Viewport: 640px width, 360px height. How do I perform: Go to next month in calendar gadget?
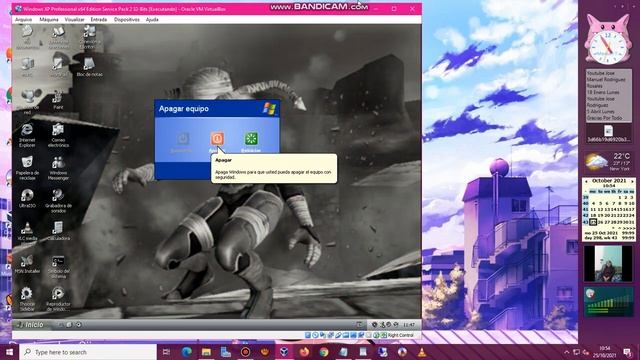[632, 181]
